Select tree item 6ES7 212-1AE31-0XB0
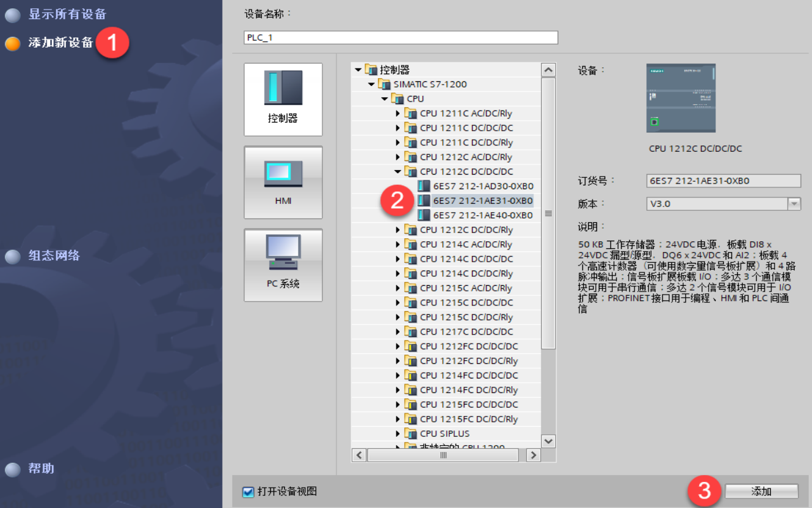Screen dimensions: 812x508 pos(483,201)
